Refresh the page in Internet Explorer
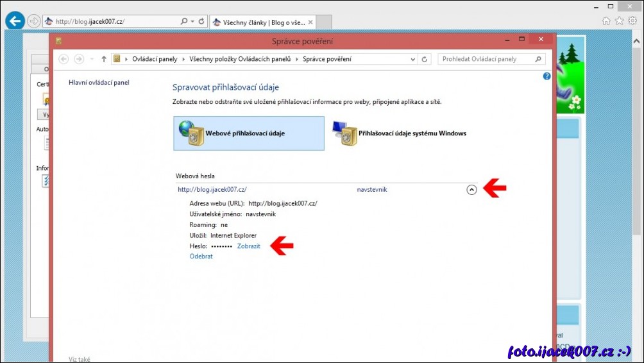Screen dimensions: 644x363 point(201,21)
